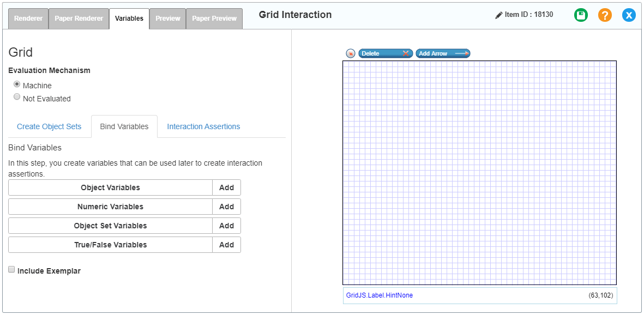Click the Grid Interaction title
The height and width of the screenshot is (315, 644).
(296, 15)
